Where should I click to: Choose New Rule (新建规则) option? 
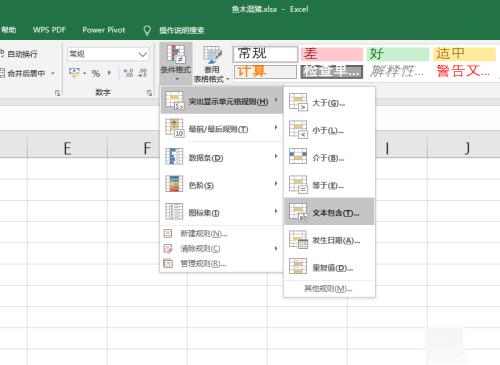click(x=222, y=233)
